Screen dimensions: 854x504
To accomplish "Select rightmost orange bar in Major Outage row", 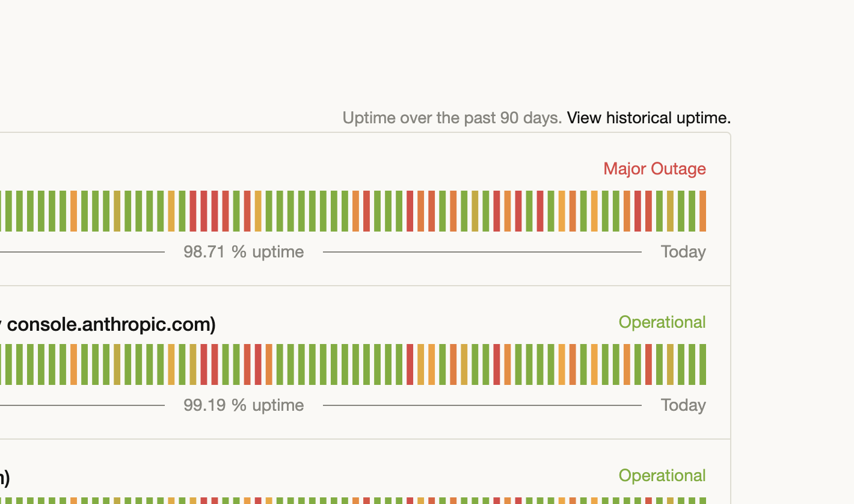I will click(702, 211).
